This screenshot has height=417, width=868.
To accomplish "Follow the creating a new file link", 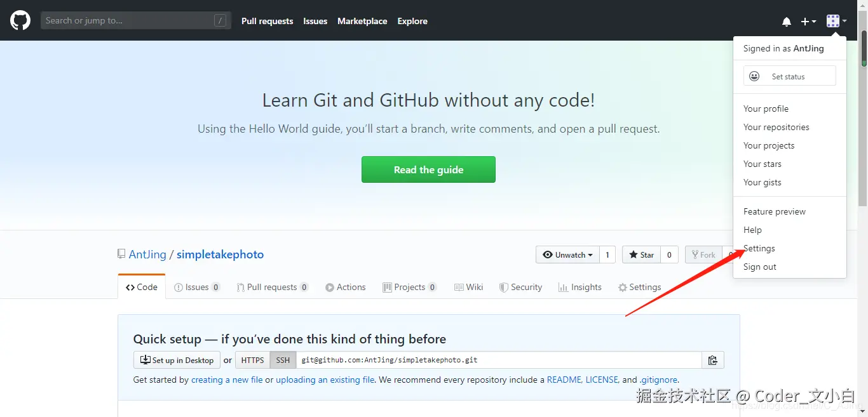I will pos(227,380).
